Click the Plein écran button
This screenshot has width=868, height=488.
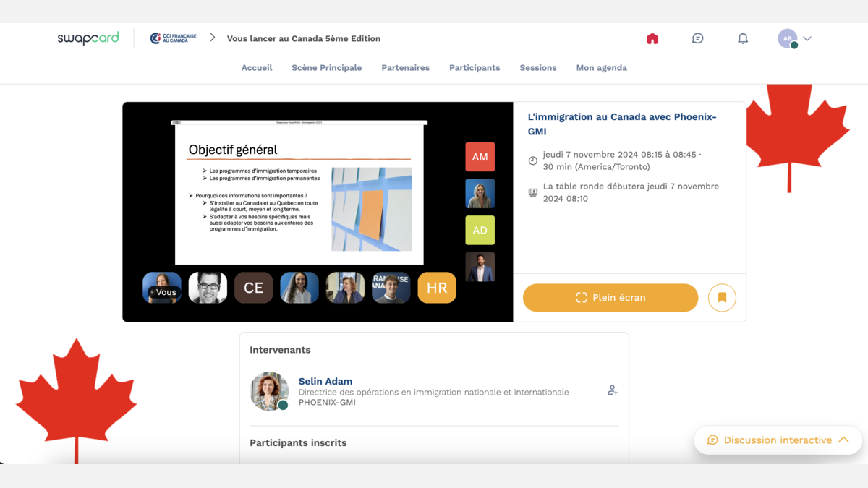[610, 297]
